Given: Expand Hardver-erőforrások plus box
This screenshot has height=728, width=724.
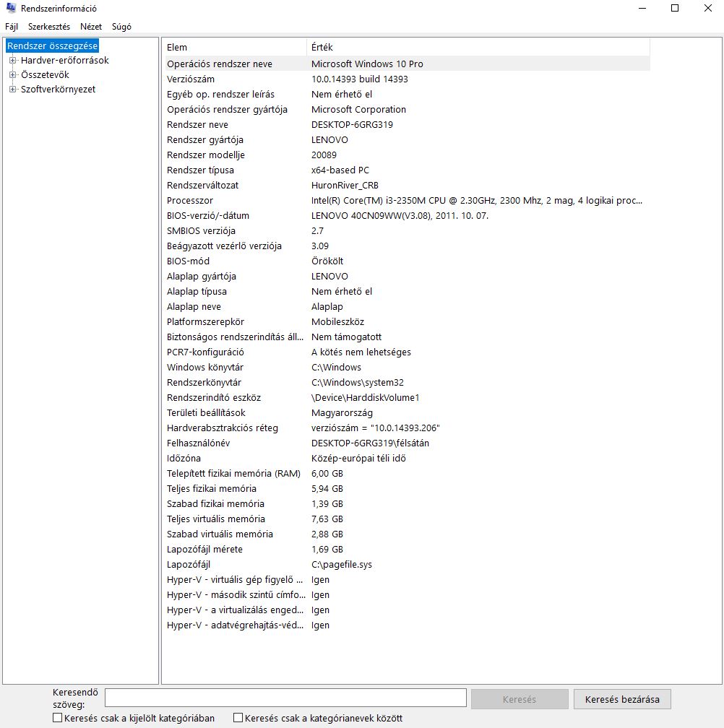Looking at the screenshot, I should 12,61.
